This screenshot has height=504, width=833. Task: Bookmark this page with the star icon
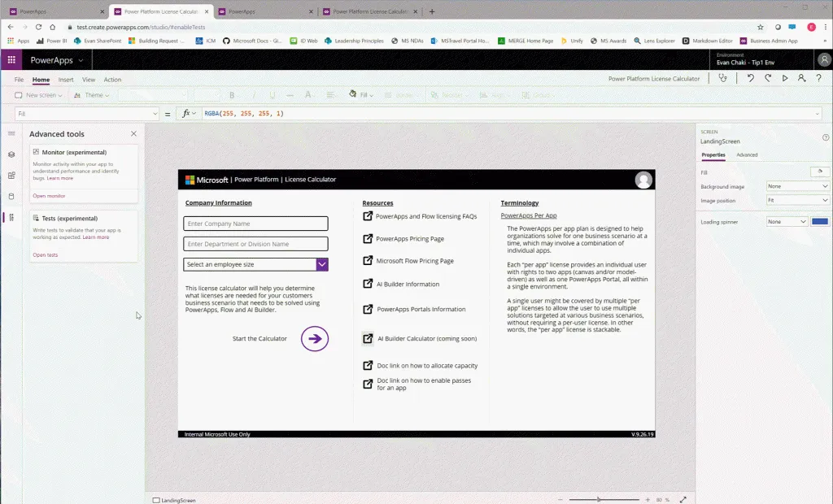[761, 27]
